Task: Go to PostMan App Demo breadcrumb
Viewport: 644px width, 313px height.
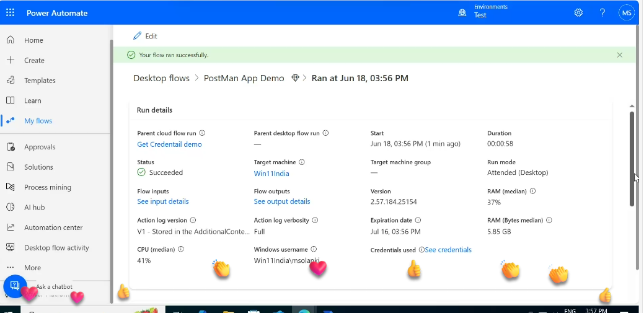Action: coord(244,78)
